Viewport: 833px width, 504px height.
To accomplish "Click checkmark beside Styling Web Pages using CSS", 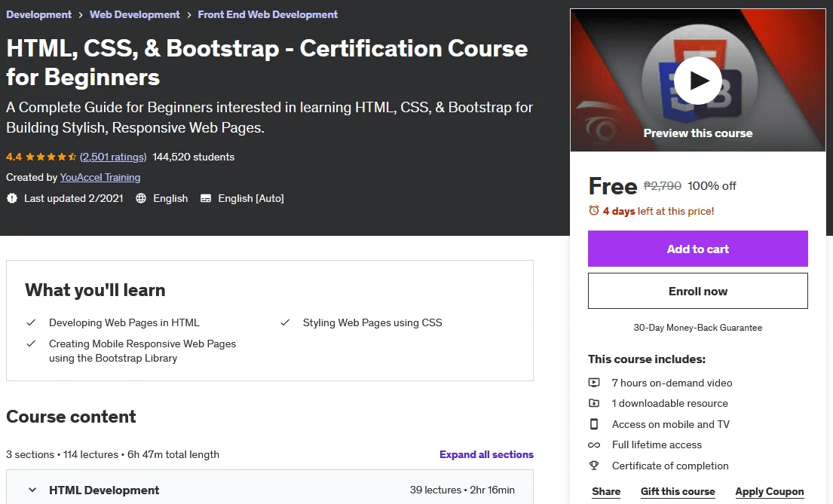I will (285, 322).
